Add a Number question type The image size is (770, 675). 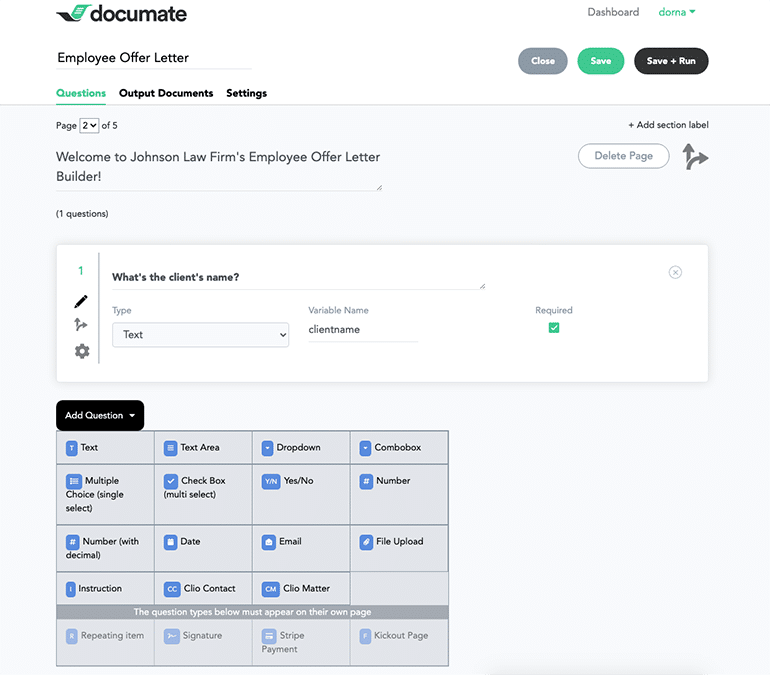pos(399,494)
